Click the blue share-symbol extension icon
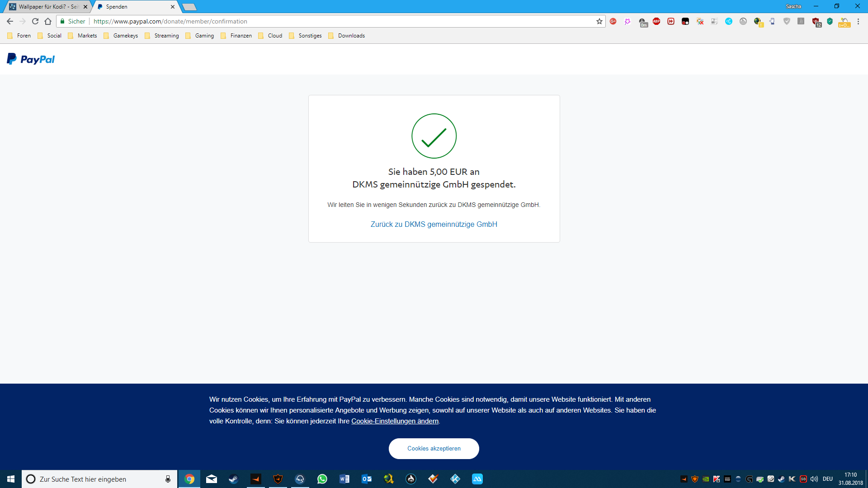 click(729, 21)
